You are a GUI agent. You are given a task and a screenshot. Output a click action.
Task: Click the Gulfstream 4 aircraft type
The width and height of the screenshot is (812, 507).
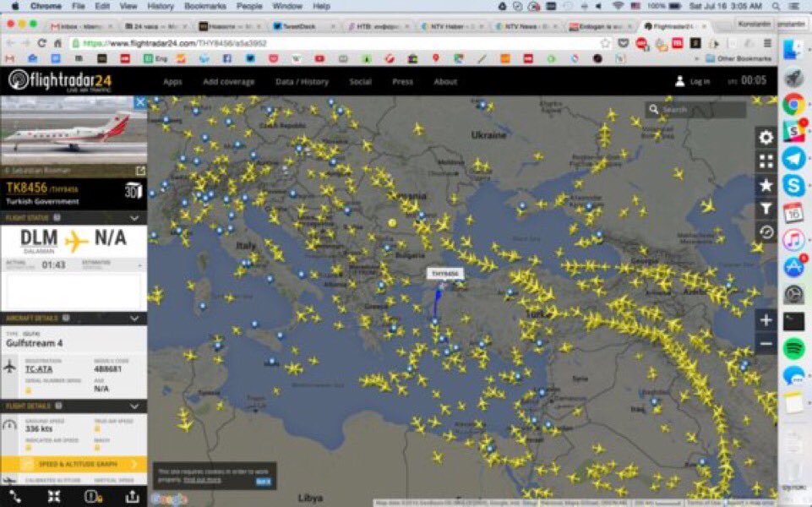(35, 343)
